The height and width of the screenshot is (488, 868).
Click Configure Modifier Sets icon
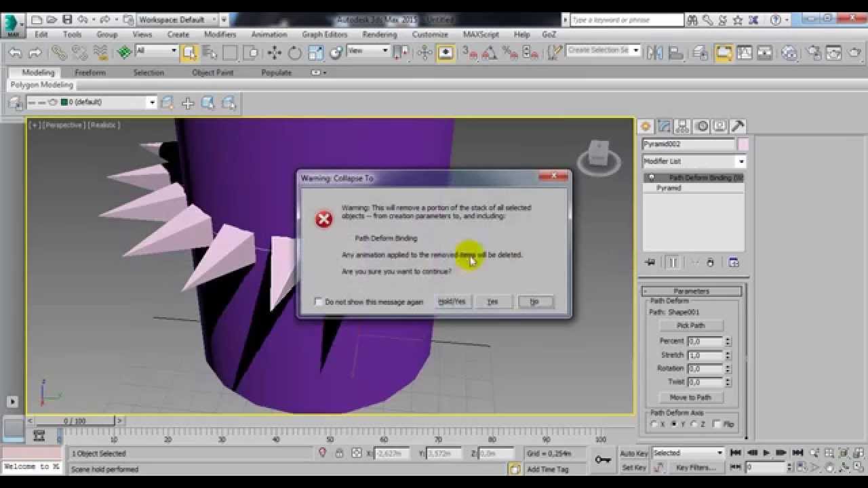coord(733,262)
